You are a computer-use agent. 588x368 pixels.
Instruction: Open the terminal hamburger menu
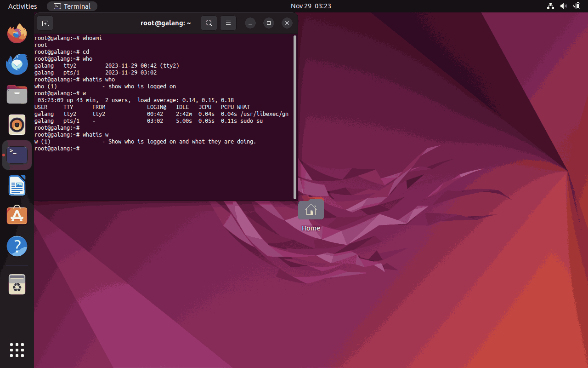[228, 23]
